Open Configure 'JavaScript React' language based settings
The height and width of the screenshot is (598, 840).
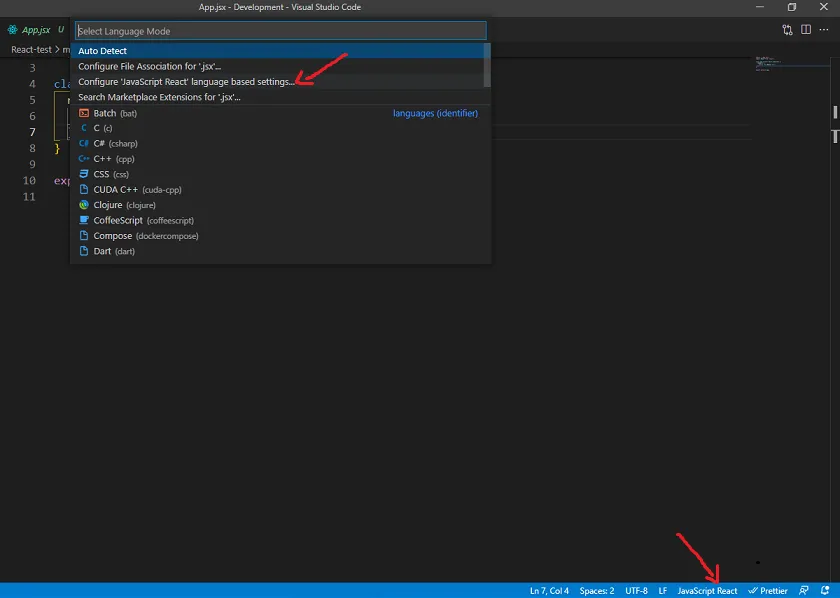(277, 82)
